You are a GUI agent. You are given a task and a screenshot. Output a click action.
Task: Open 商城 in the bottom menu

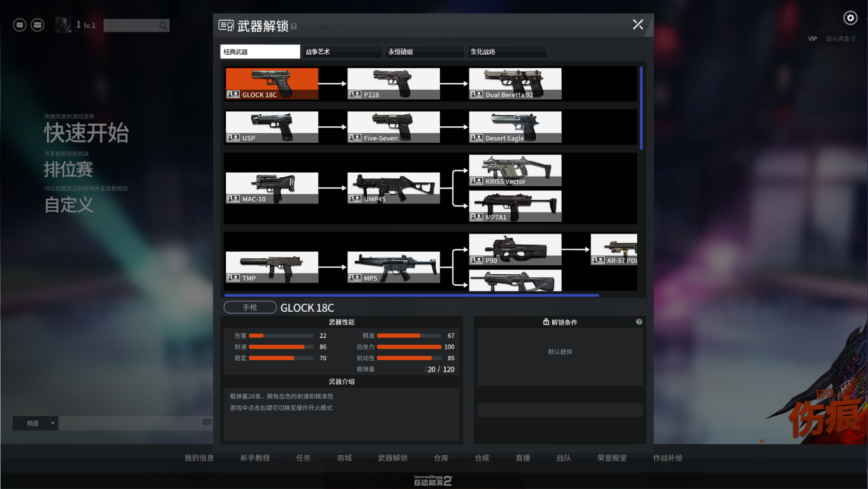pyautogui.click(x=344, y=458)
